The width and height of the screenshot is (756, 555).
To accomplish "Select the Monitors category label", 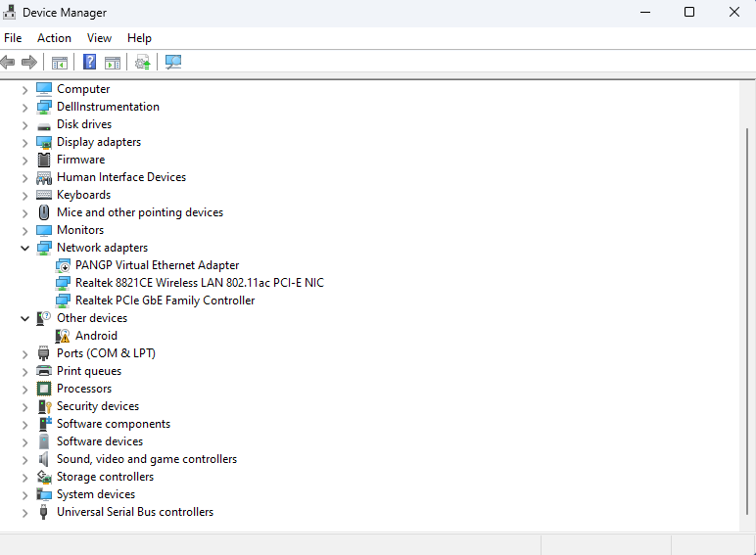I will tap(80, 230).
